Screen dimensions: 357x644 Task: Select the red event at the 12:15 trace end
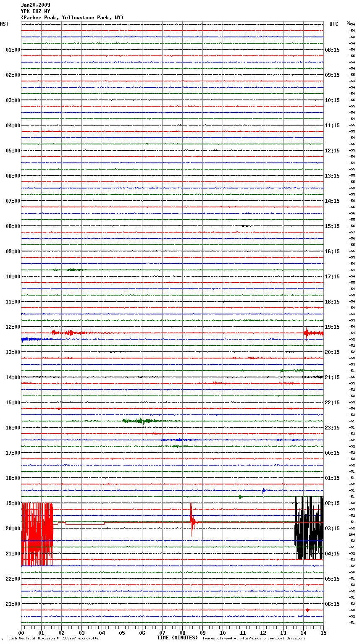tap(313, 333)
